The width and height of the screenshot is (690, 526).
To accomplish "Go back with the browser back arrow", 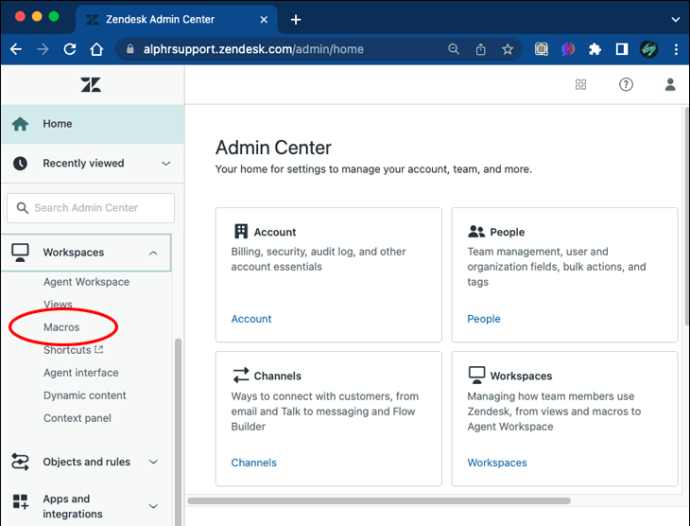I will point(16,49).
